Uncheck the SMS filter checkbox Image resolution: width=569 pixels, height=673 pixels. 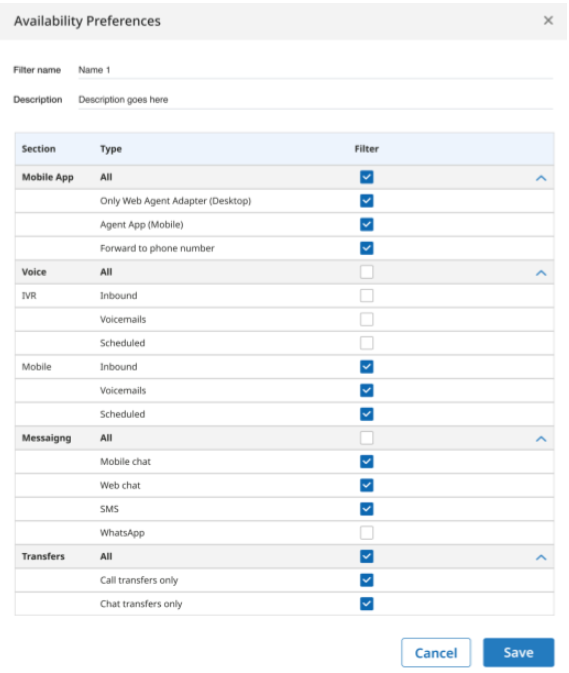pos(366,509)
